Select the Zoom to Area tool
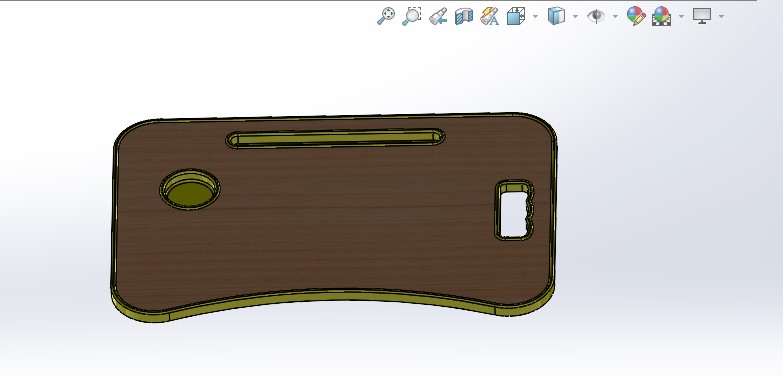783x377 pixels. coord(412,16)
